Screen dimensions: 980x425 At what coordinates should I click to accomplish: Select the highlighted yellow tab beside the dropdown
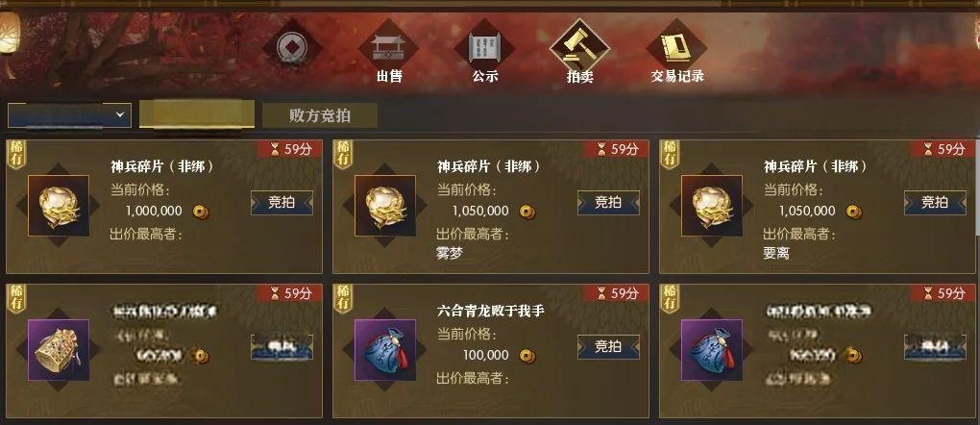pyautogui.click(x=197, y=114)
